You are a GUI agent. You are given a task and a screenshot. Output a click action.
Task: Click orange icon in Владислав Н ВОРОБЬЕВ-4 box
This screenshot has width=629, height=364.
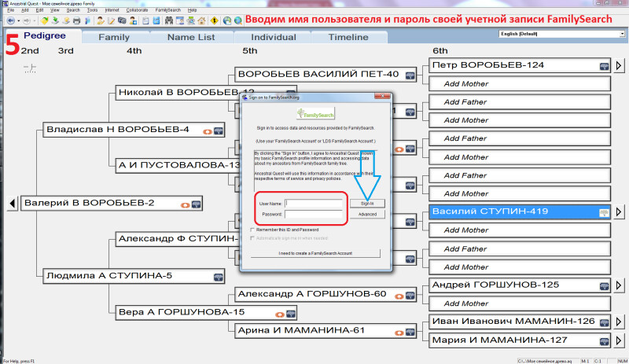208,131
